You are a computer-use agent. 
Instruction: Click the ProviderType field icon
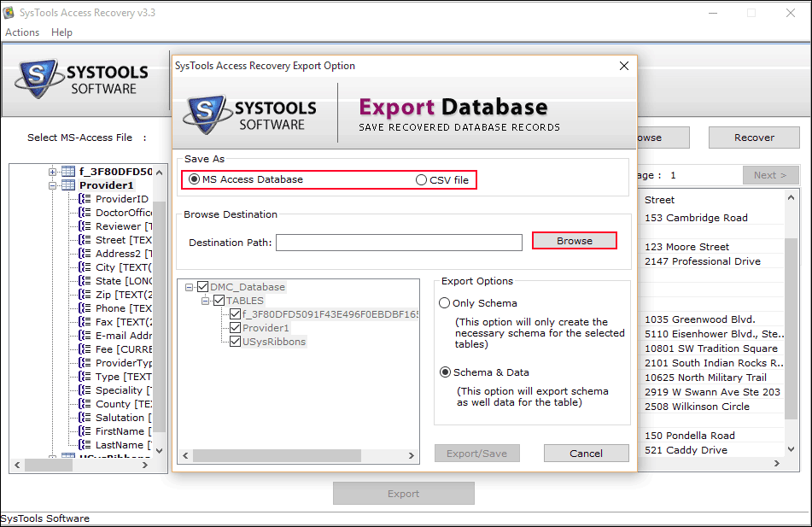[85, 363]
